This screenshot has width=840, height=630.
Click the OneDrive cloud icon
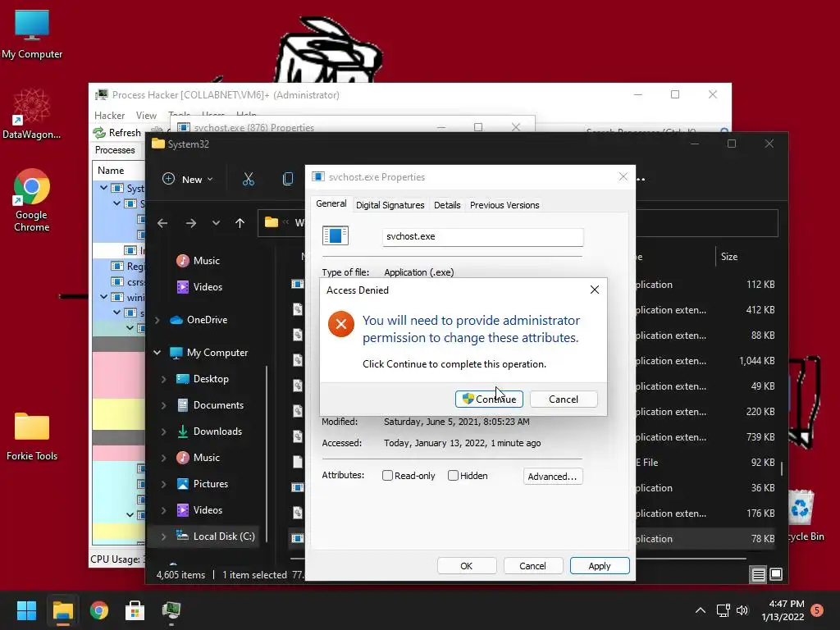point(176,320)
